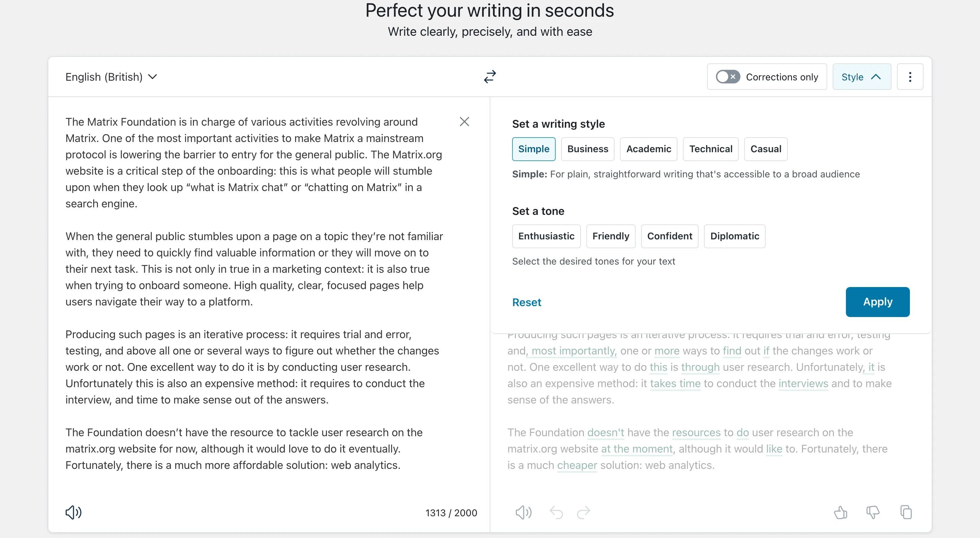The width and height of the screenshot is (980, 538).
Task: Collapse the Style panel with its chevron
Action: click(876, 77)
